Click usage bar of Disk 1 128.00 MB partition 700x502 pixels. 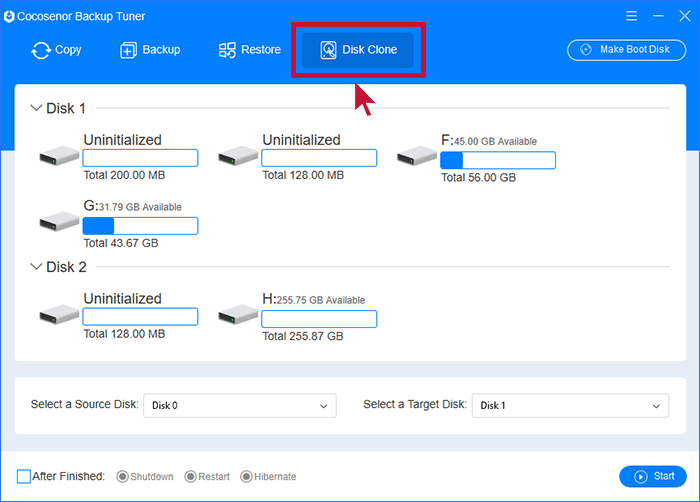coord(319,158)
